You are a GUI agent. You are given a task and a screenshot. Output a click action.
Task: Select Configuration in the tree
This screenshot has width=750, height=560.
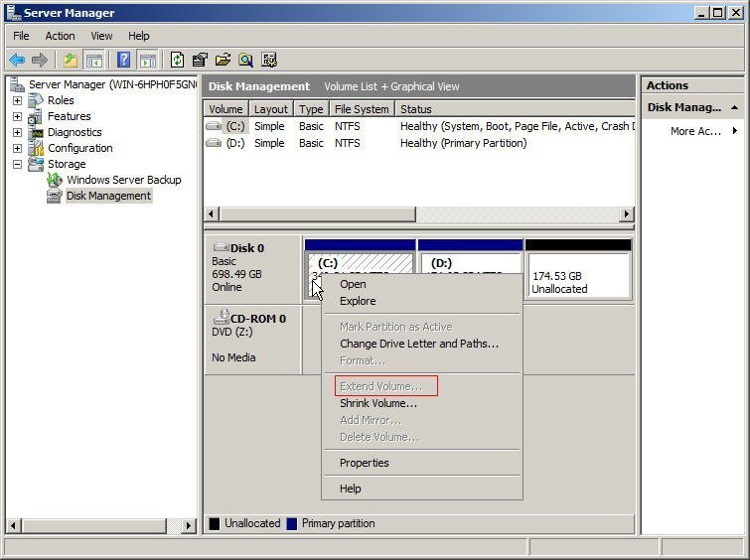80,148
